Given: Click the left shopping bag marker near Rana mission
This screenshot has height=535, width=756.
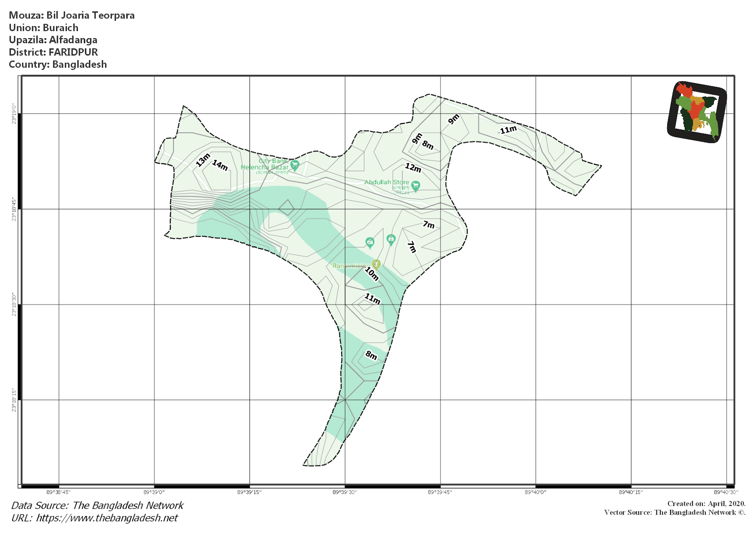Looking at the screenshot, I should pos(370,241).
